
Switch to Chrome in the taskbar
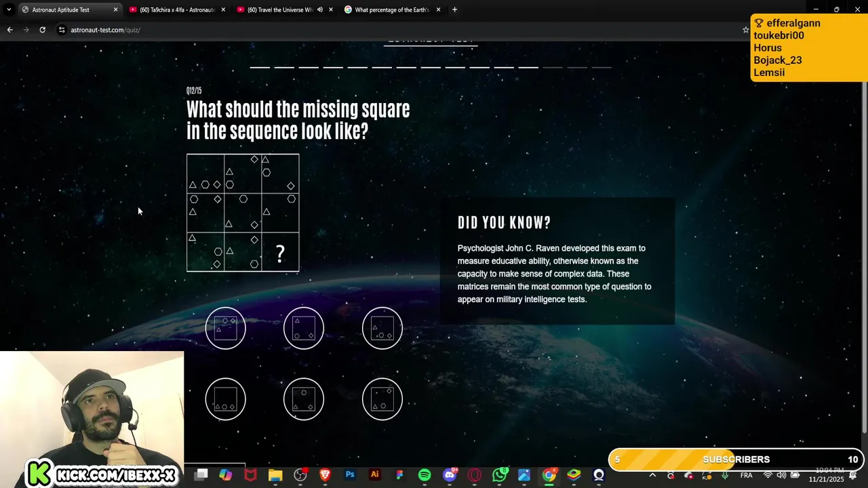coord(549,475)
